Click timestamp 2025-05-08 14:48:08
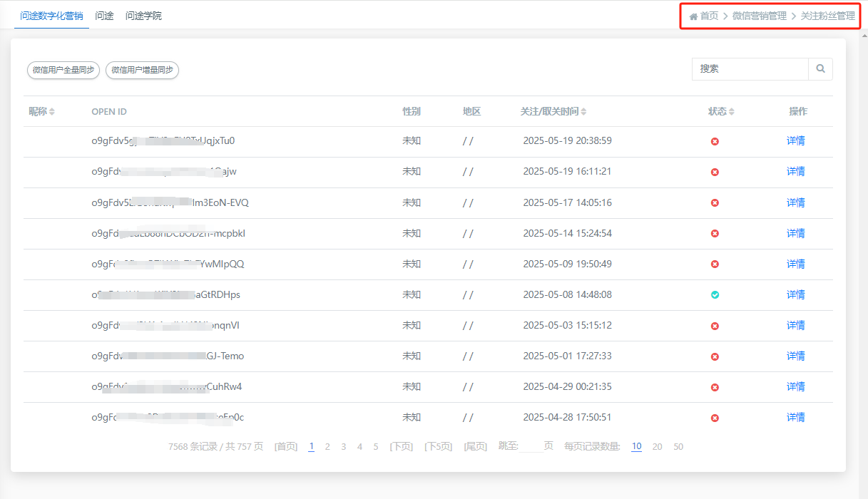868x499 pixels. click(567, 294)
